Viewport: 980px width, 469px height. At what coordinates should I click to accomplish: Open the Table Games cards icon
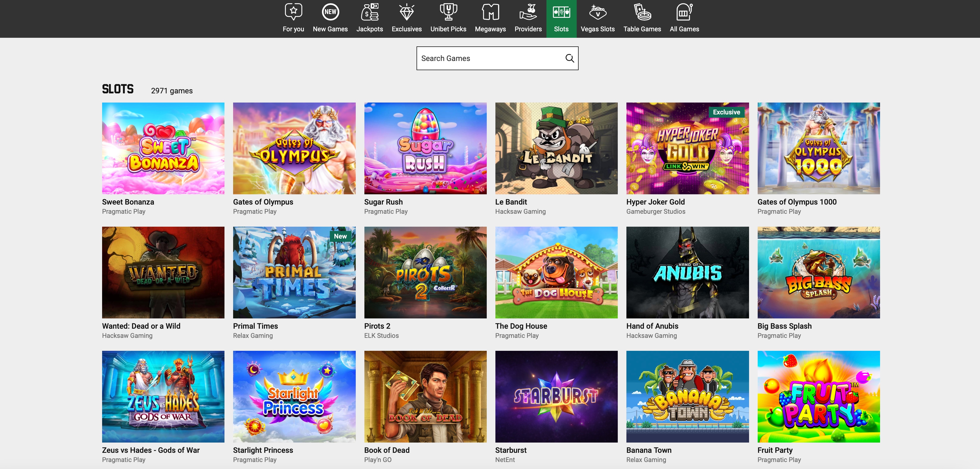[642, 12]
